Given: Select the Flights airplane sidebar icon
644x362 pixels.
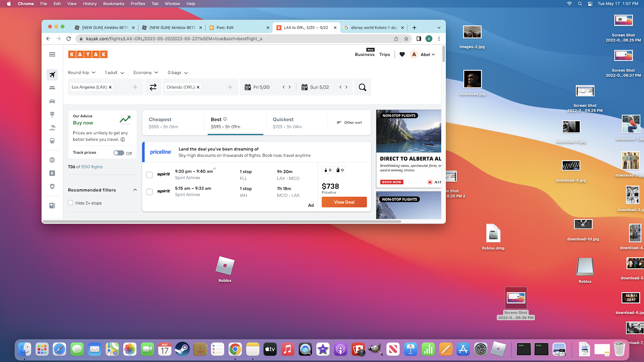Looking at the screenshot, I should (x=52, y=75).
